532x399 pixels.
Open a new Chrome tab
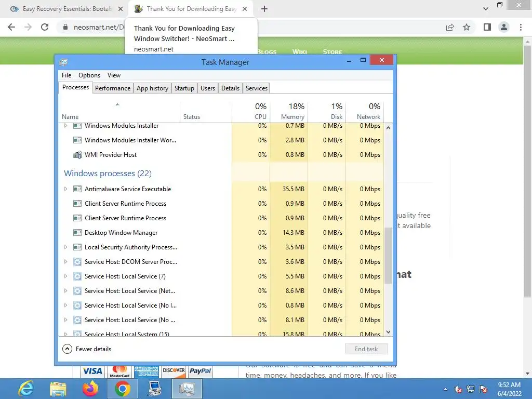pyautogui.click(x=264, y=9)
